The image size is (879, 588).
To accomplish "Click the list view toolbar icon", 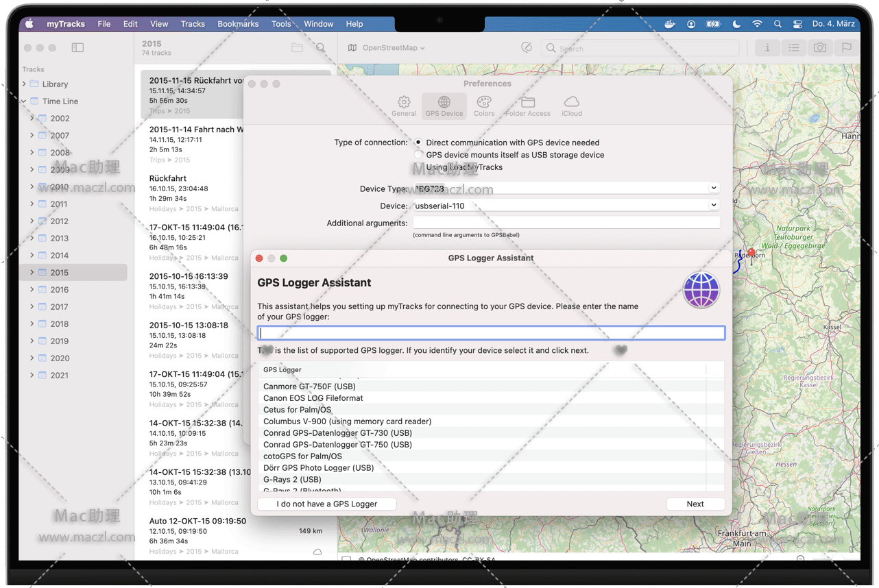I will tap(793, 48).
